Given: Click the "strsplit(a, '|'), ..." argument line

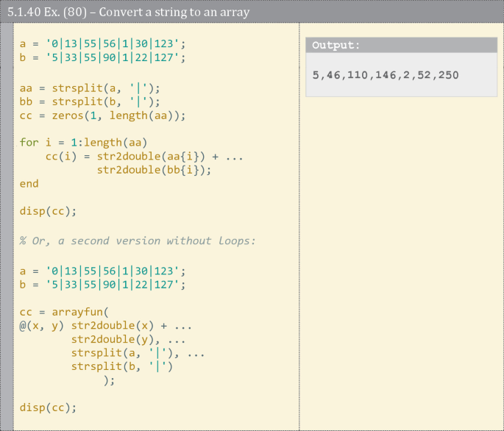Looking at the screenshot, I should point(138,352).
